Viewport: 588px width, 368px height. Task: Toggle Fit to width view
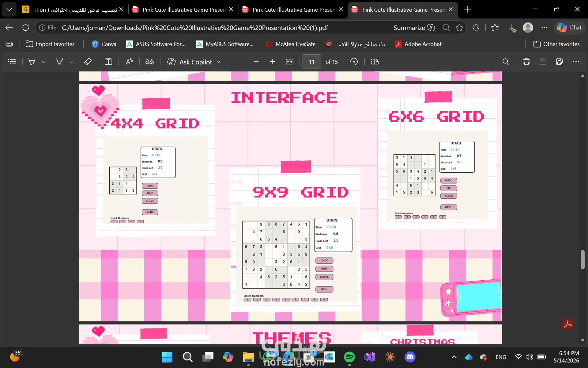289,62
